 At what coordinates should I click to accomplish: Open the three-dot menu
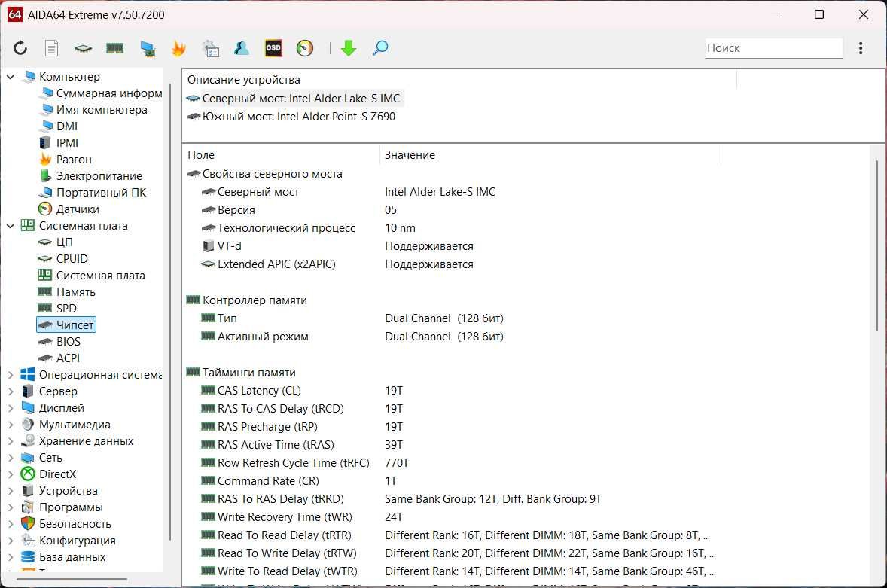pos(861,48)
